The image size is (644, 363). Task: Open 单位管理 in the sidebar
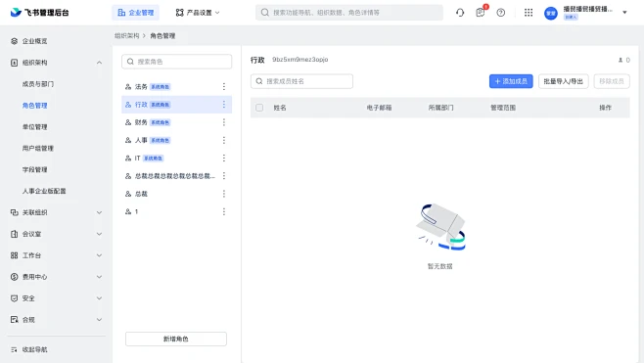coord(35,127)
